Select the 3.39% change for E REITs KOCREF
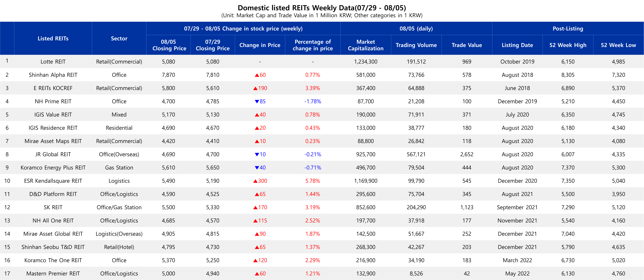 [313, 88]
